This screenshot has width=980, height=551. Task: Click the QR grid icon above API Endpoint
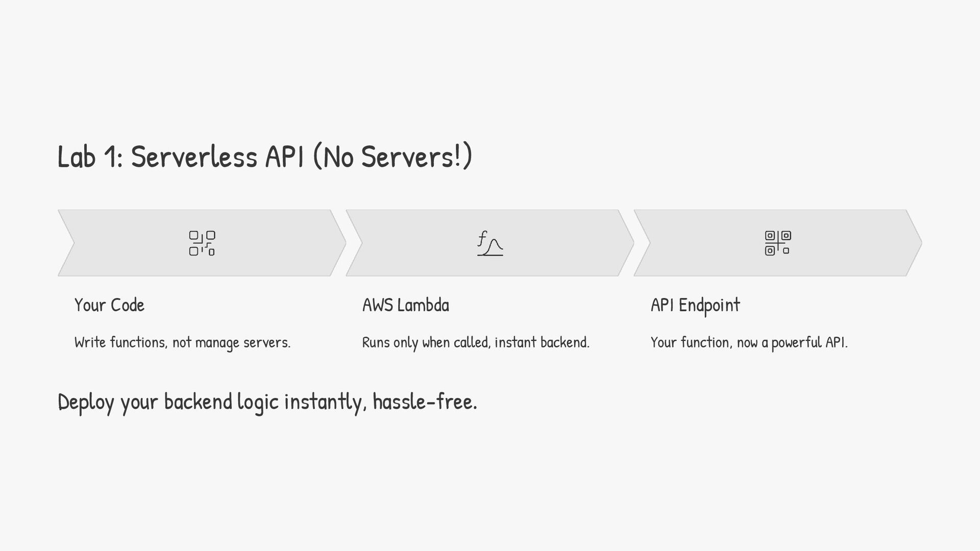(777, 243)
